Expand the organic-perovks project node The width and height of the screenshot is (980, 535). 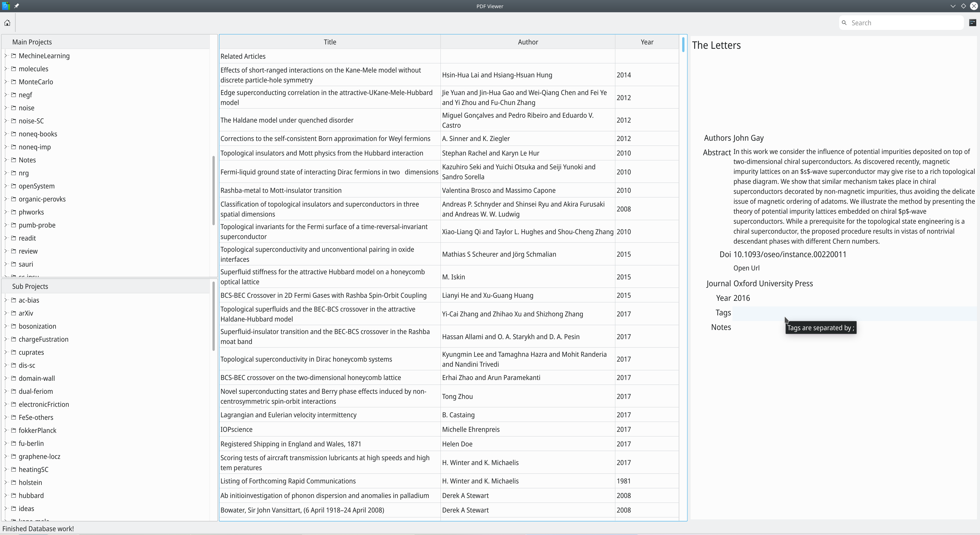(6, 199)
